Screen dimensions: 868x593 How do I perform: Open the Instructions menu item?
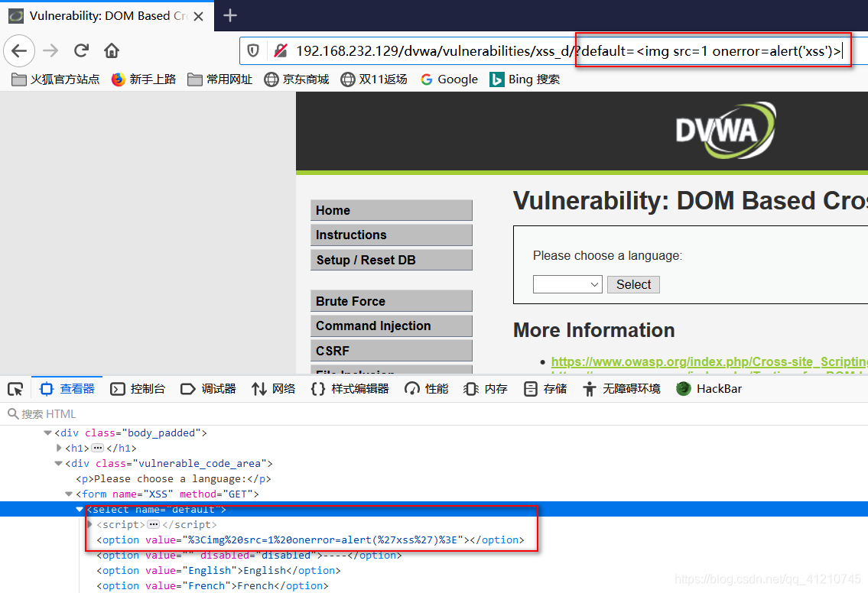pos(392,235)
